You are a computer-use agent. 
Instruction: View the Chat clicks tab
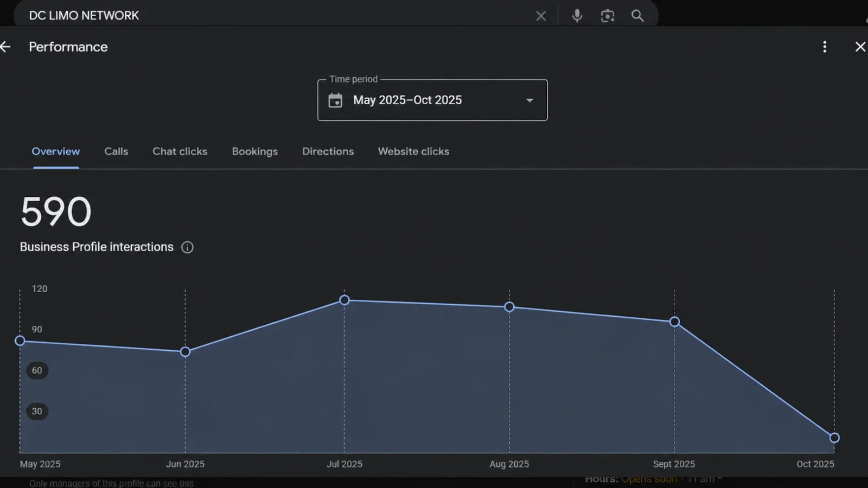(x=180, y=151)
